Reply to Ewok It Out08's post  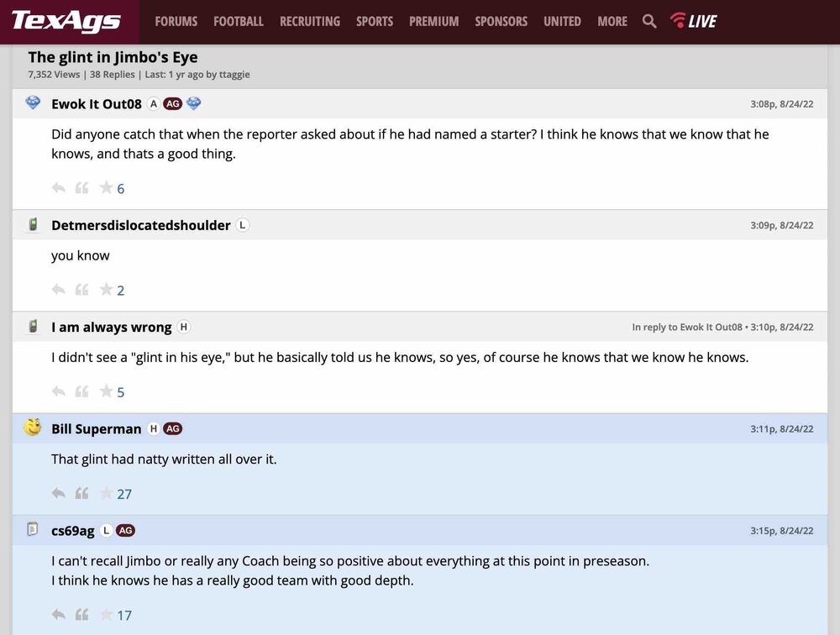coord(58,188)
